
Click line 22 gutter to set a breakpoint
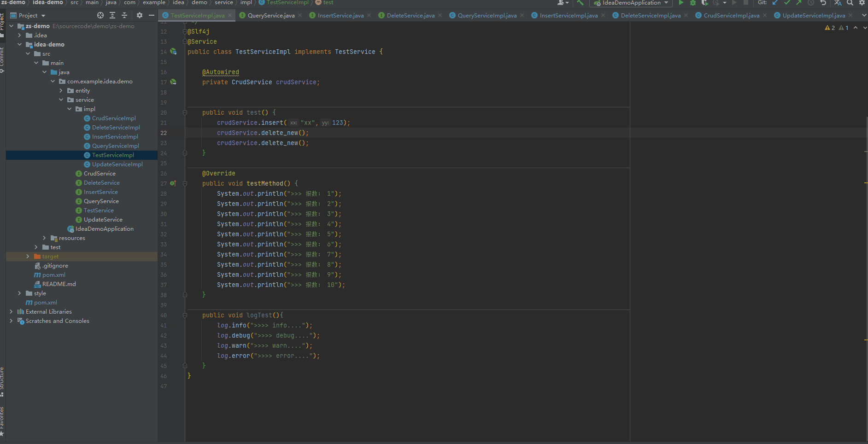point(177,133)
